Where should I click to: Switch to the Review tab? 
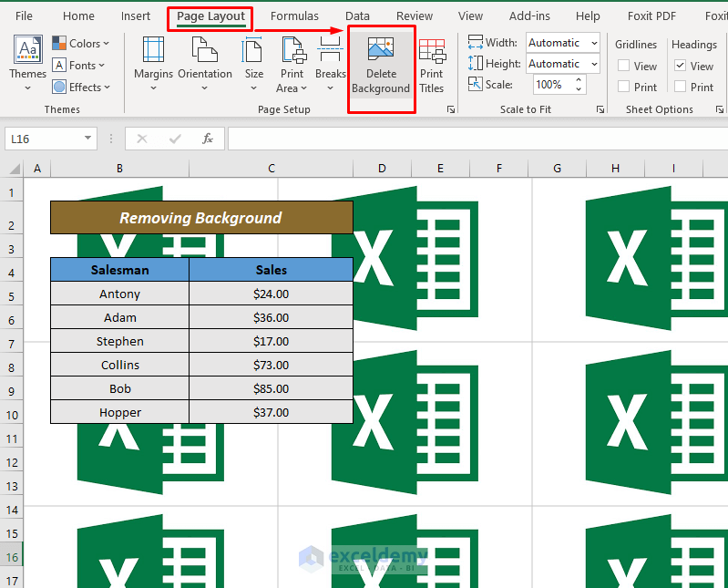click(415, 16)
